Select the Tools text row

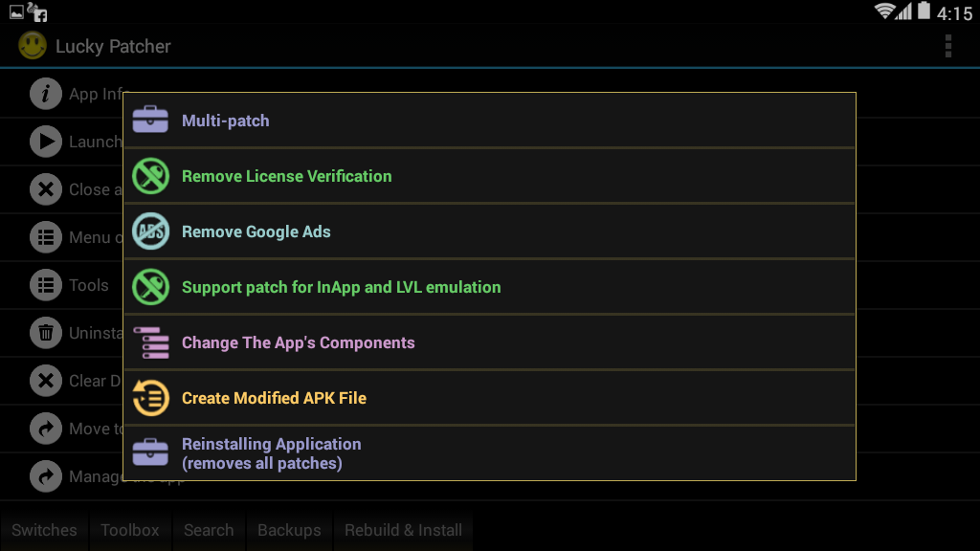(x=89, y=285)
